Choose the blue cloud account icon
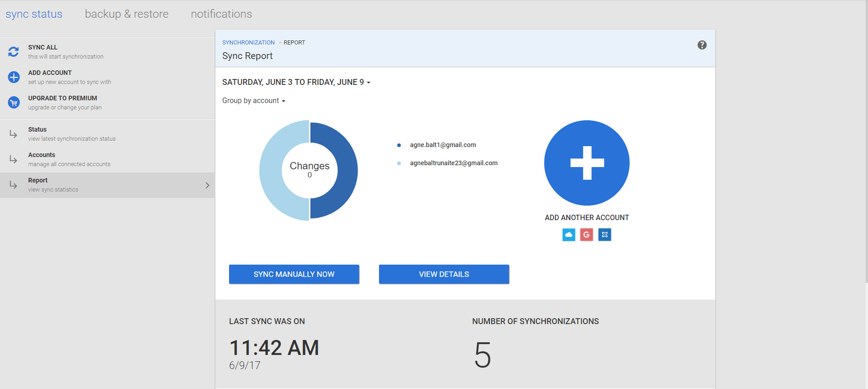The image size is (868, 389). click(x=569, y=235)
